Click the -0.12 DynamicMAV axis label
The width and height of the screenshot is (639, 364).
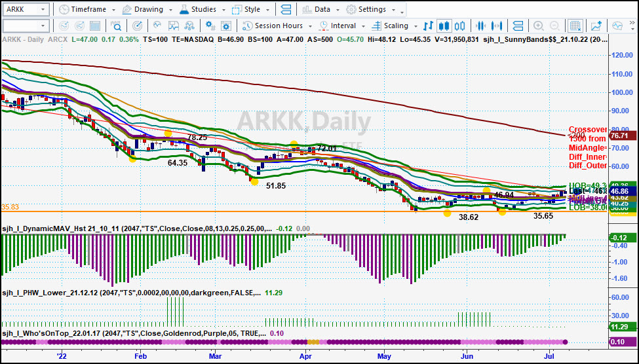(x=622, y=238)
